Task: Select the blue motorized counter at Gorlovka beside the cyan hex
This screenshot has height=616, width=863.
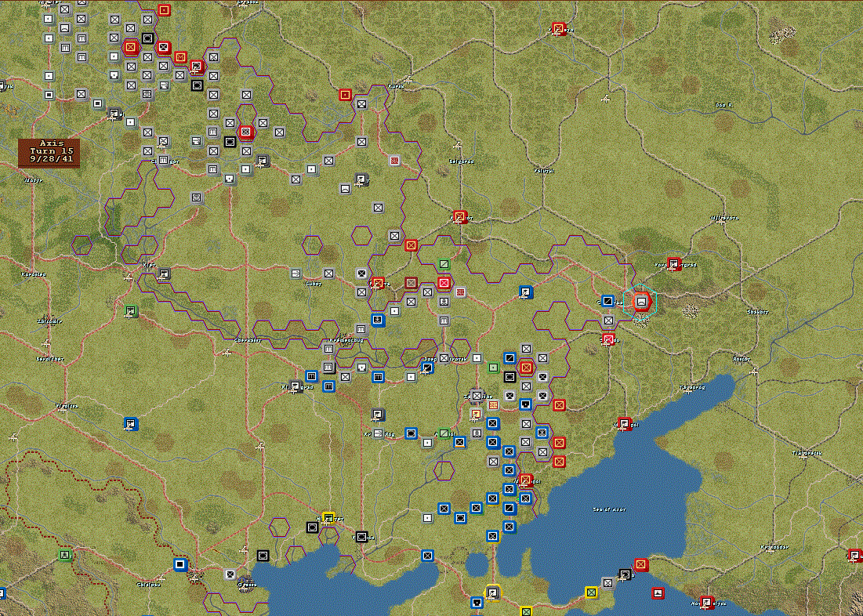Action: point(608,301)
